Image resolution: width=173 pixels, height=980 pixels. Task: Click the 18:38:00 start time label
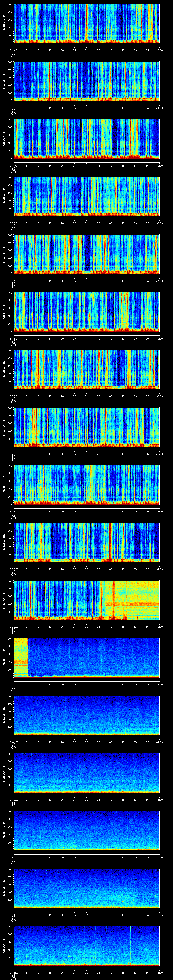pos(13,569)
